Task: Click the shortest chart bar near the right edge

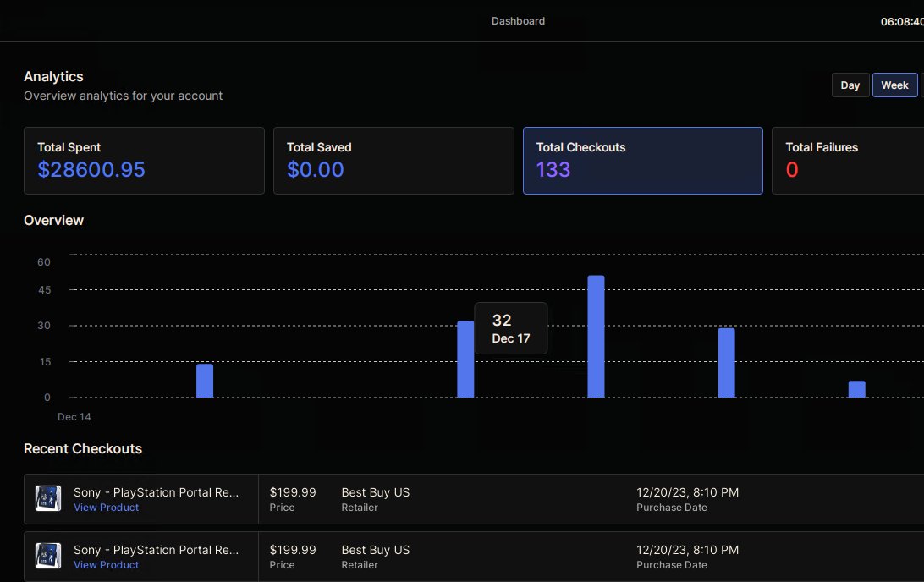Action: (x=857, y=389)
